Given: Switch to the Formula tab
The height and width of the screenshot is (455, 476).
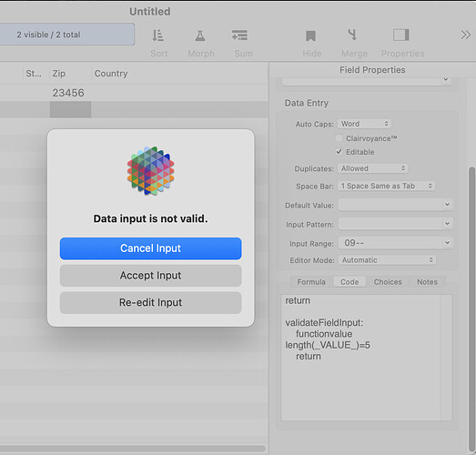Looking at the screenshot, I should coord(311,282).
